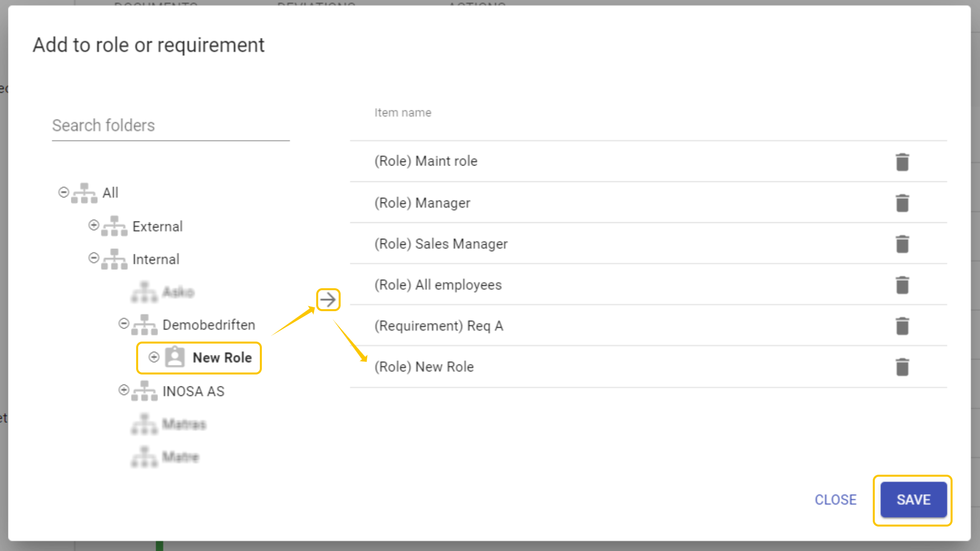Expand the New Role tree item
This screenshot has width=980, height=551.
pyautogui.click(x=154, y=357)
